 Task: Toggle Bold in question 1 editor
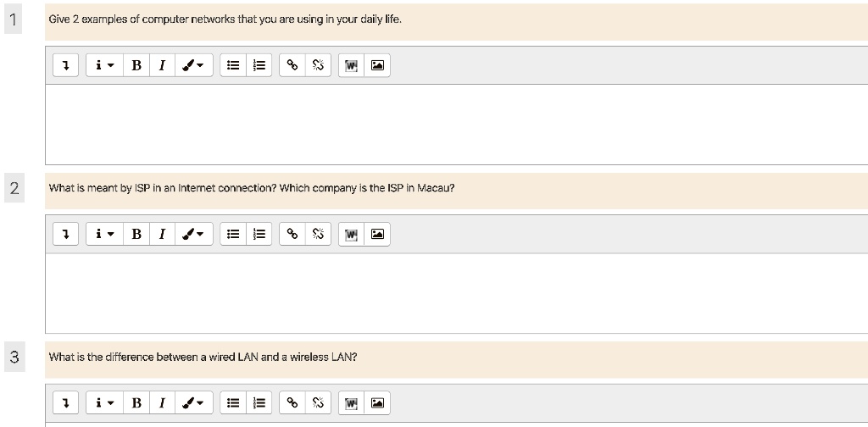136,65
